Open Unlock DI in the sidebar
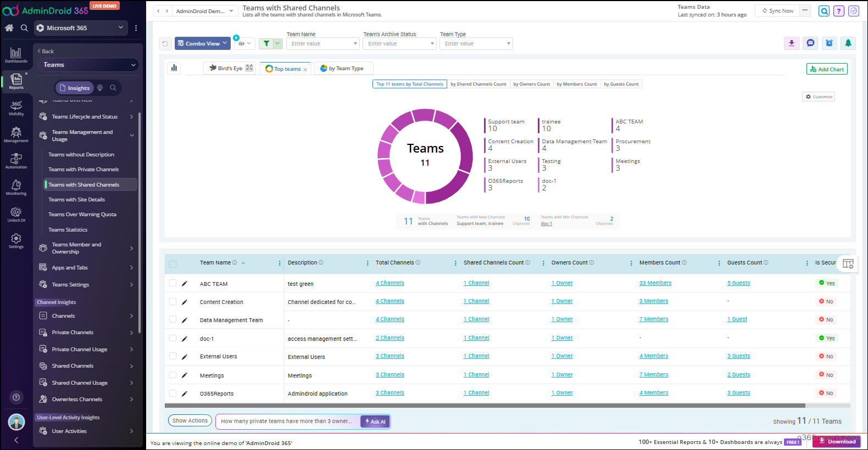Viewport: 868px width, 450px height. [x=16, y=214]
